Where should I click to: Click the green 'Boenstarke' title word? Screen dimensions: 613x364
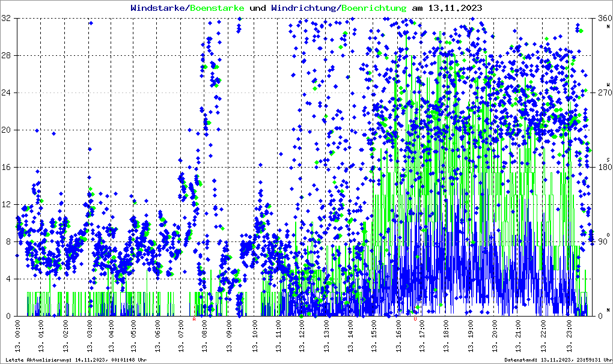click(217, 8)
